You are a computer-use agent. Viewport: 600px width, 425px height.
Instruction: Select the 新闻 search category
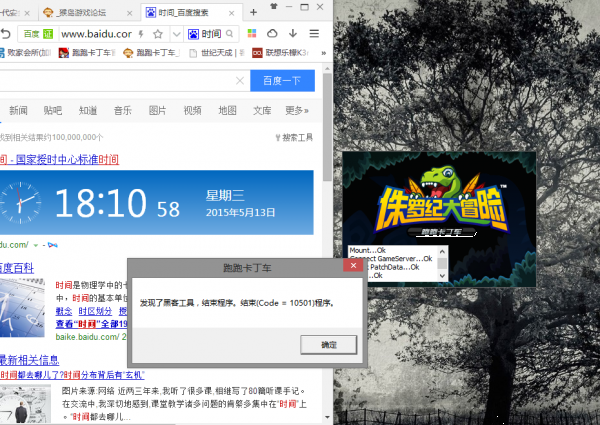click(x=18, y=111)
